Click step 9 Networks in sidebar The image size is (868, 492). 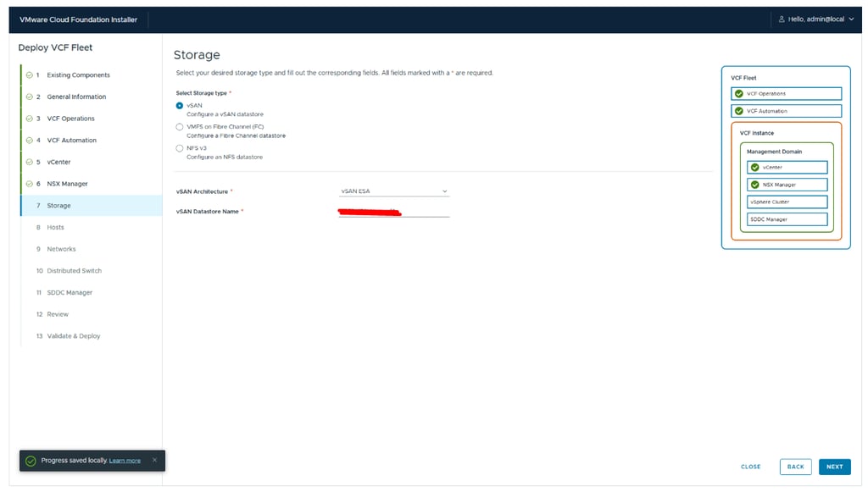pos(61,249)
